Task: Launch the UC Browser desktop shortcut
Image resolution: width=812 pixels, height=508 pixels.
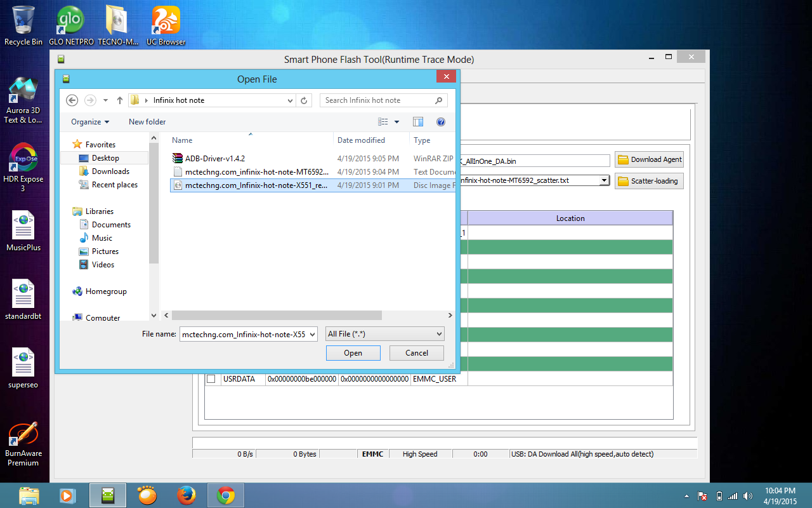Action: click(x=166, y=25)
